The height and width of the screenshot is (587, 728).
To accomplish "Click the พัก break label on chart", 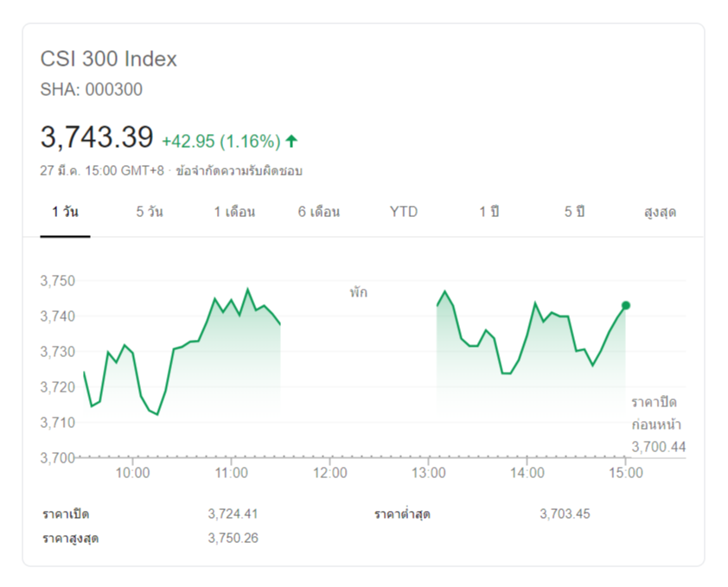I will click(x=358, y=292).
